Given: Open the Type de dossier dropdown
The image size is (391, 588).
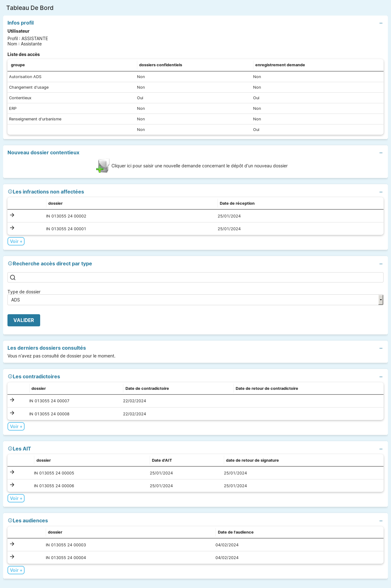Looking at the screenshot, I should pos(195,300).
